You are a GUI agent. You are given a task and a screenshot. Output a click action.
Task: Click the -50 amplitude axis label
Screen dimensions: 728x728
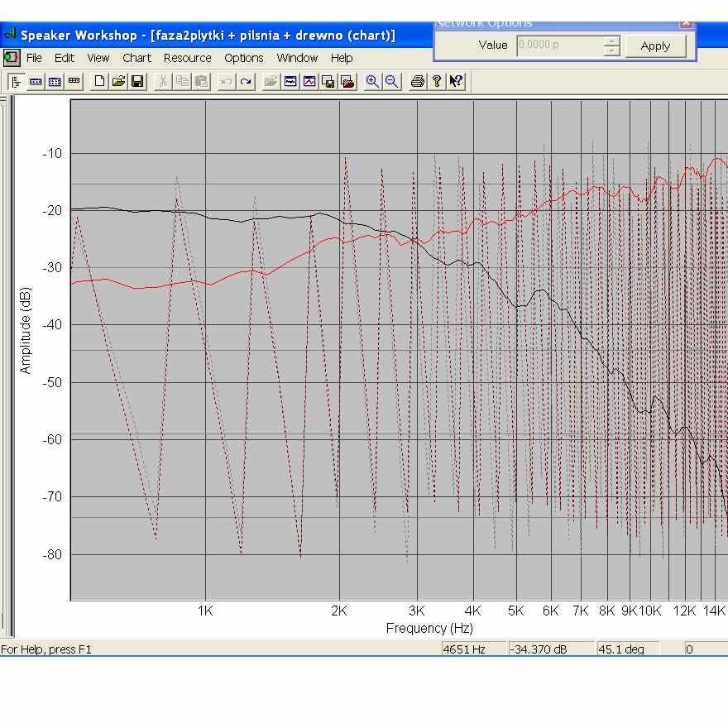52,382
